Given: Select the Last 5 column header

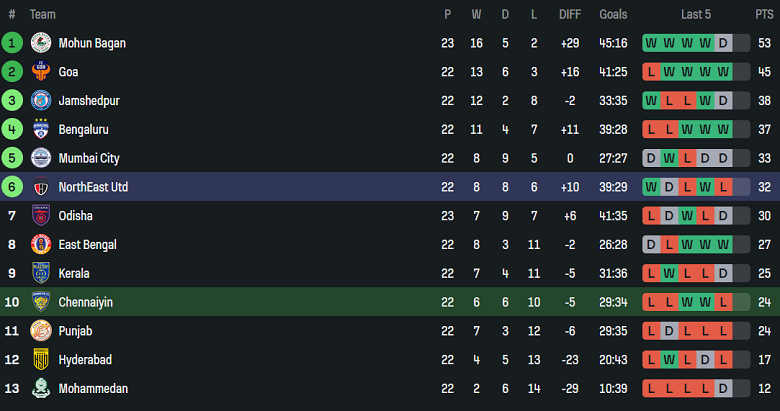Looking at the screenshot, I should [696, 14].
